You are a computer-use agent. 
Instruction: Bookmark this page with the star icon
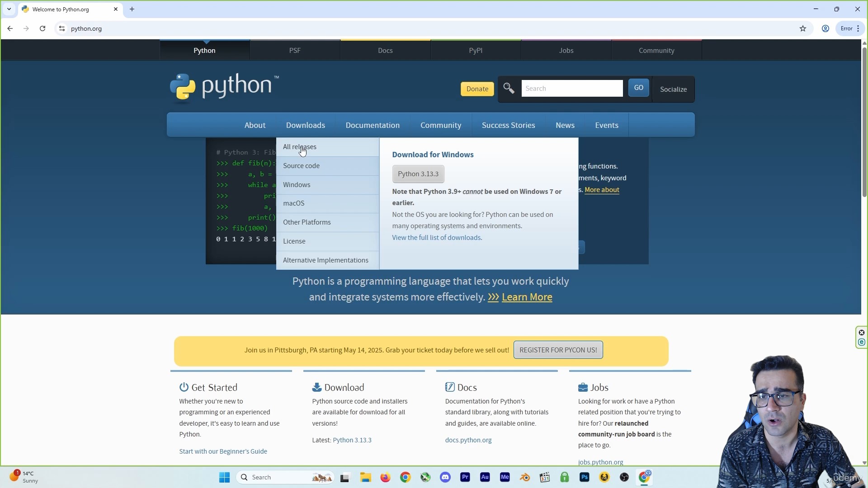coord(803,28)
